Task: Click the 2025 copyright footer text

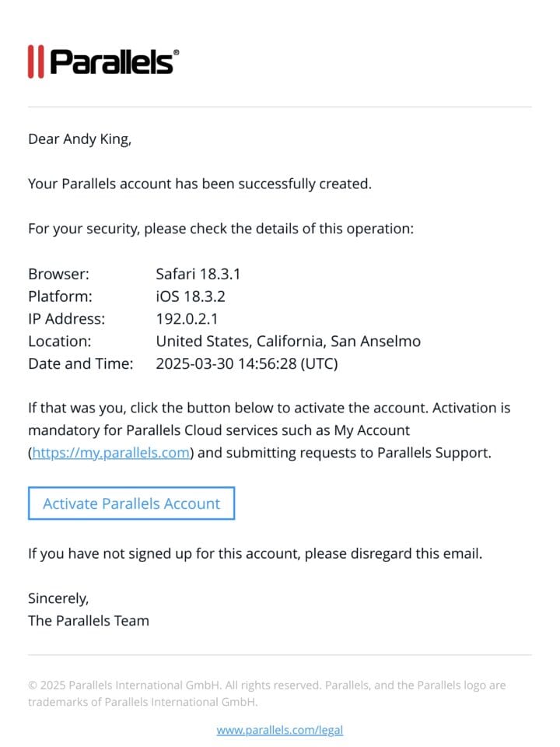Action: click(x=267, y=693)
